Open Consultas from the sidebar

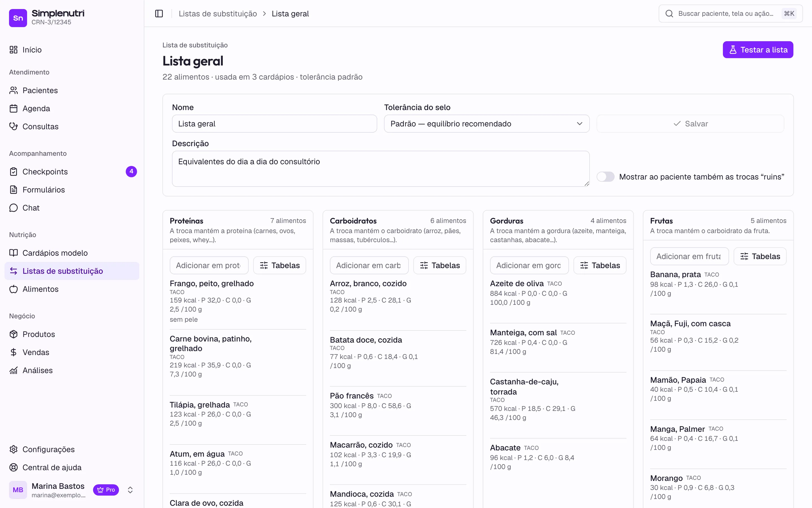[72, 127]
